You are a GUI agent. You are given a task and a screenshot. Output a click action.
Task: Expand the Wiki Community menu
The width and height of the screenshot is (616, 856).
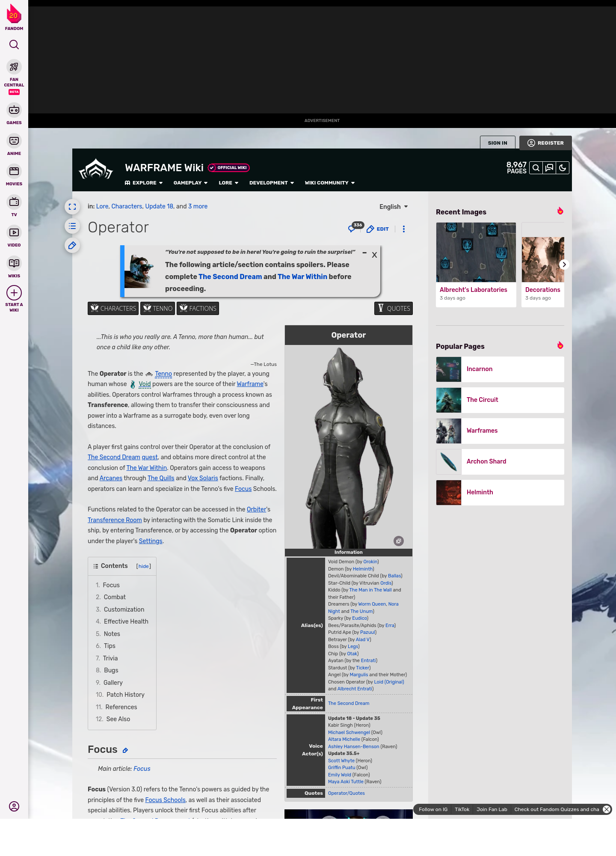[x=330, y=183]
